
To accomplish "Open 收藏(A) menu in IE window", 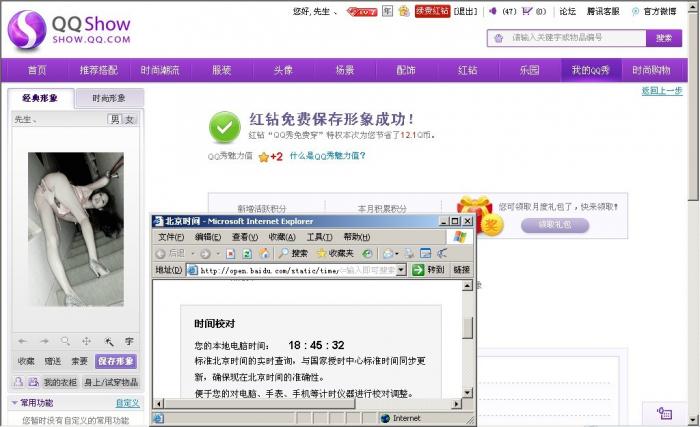I will pyautogui.click(x=282, y=237).
